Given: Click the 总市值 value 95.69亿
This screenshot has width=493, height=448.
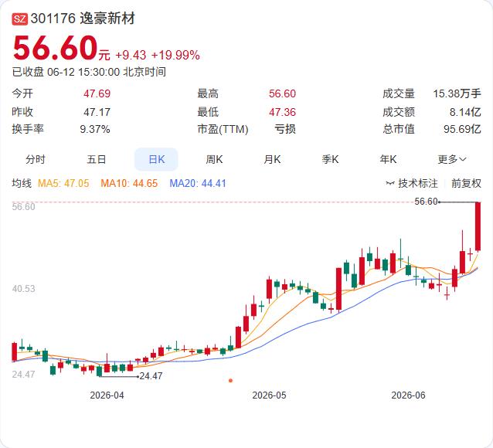Looking at the screenshot, I should pyautogui.click(x=462, y=129).
